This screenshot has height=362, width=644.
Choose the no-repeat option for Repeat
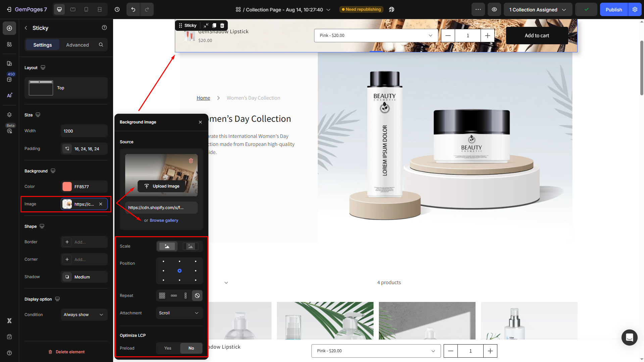pos(197,296)
